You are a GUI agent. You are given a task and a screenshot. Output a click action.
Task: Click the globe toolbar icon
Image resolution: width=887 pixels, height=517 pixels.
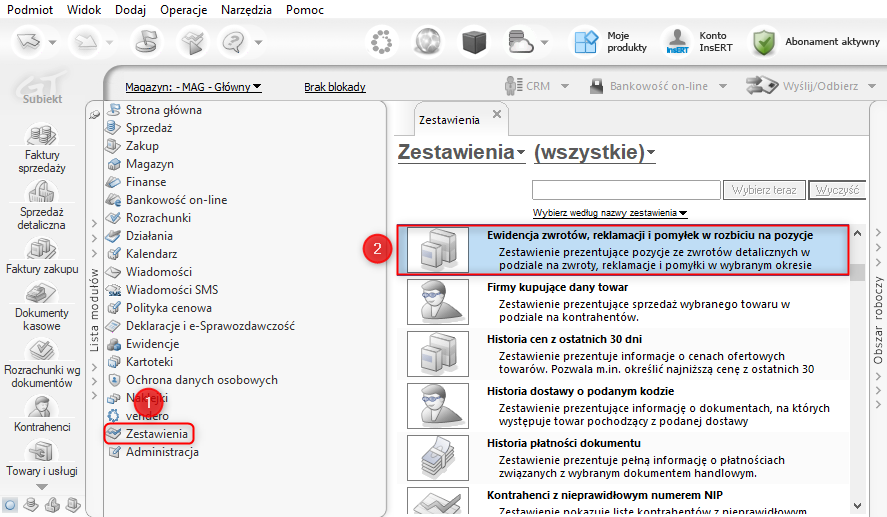pos(428,42)
